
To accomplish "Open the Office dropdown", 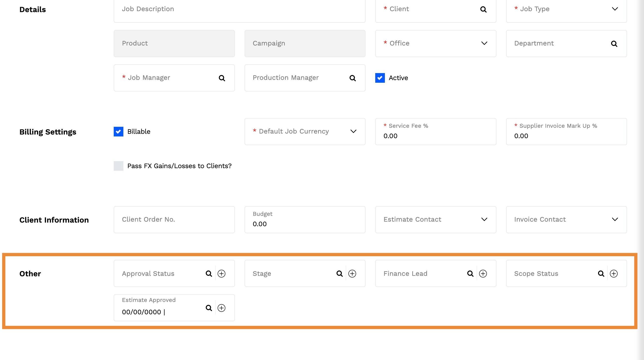I will (x=484, y=43).
